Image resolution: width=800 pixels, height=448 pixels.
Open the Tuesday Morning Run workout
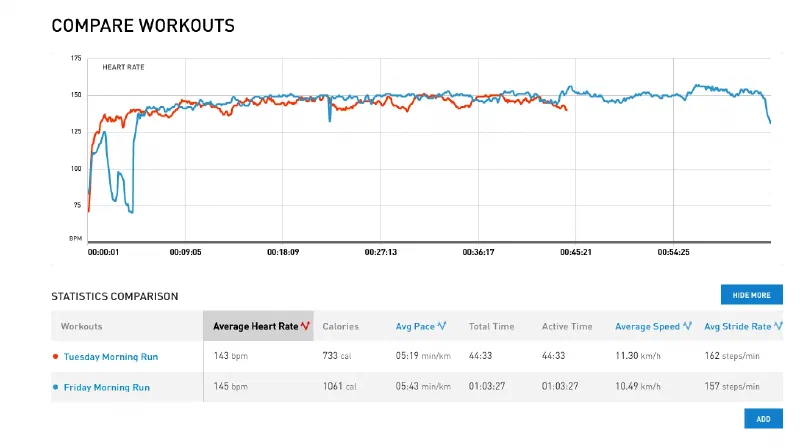click(x=110, y=356)
